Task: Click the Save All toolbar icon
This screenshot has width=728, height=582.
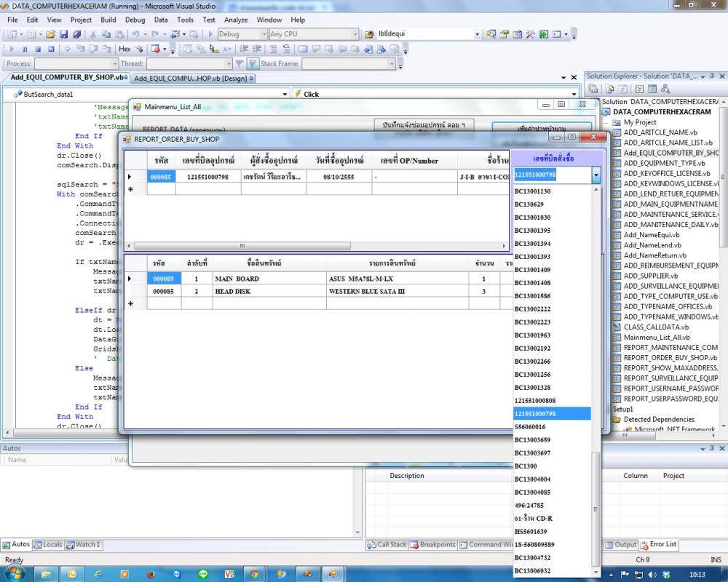Action: [x=76, y=34]
